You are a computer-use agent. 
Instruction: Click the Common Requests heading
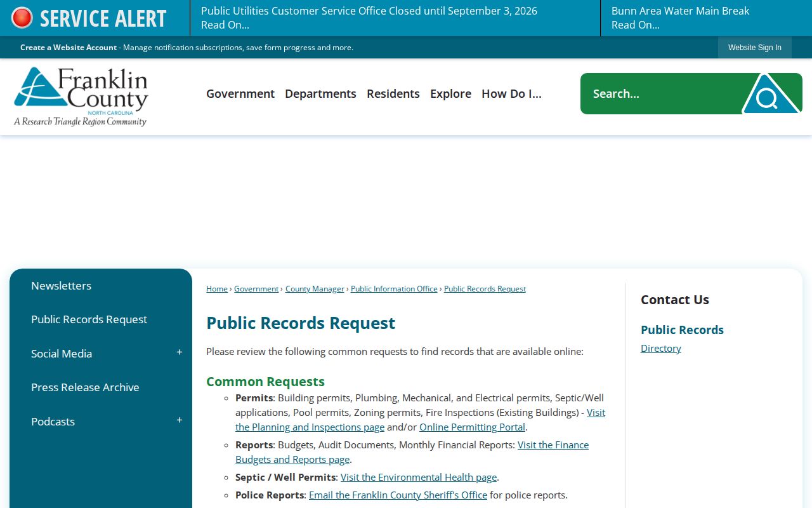[265, 382]
